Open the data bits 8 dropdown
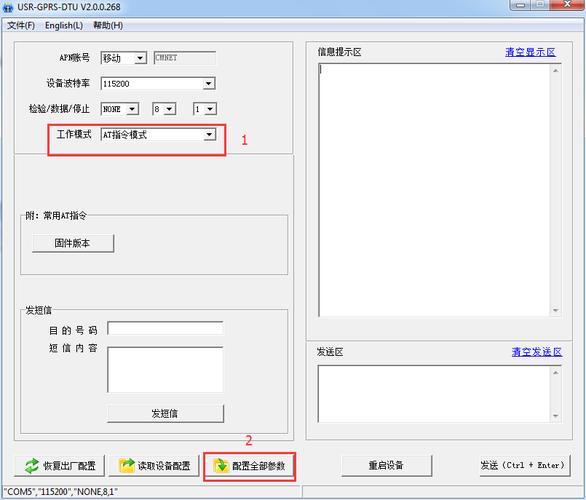586x500 pixels. tap(164, 109)
